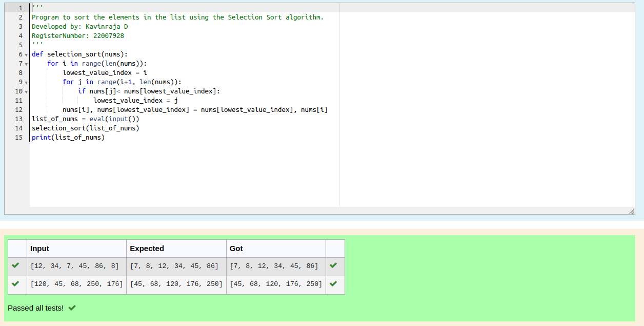The width and height of the screenshot is (644, 326).
Task: Click the gutter icon area beside line 9
Action: click(x=26, y=82)
